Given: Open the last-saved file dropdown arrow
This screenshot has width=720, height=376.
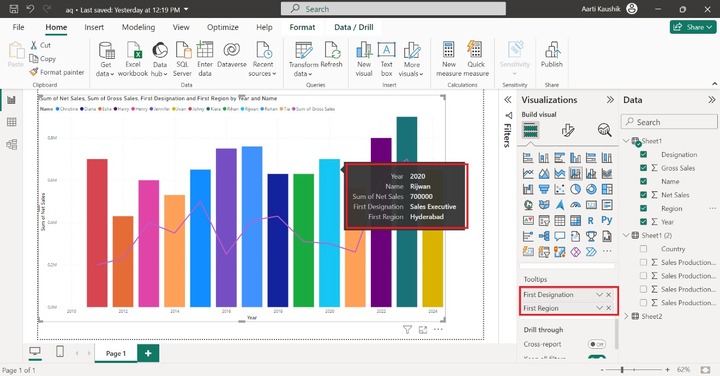Looking at the screenshot, I should point(186,9).
